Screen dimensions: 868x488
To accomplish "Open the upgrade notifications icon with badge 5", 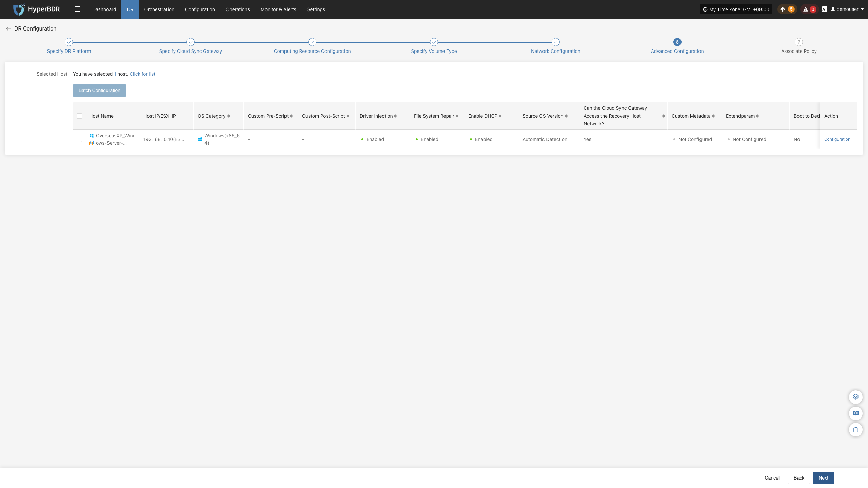I will (787, 9).
